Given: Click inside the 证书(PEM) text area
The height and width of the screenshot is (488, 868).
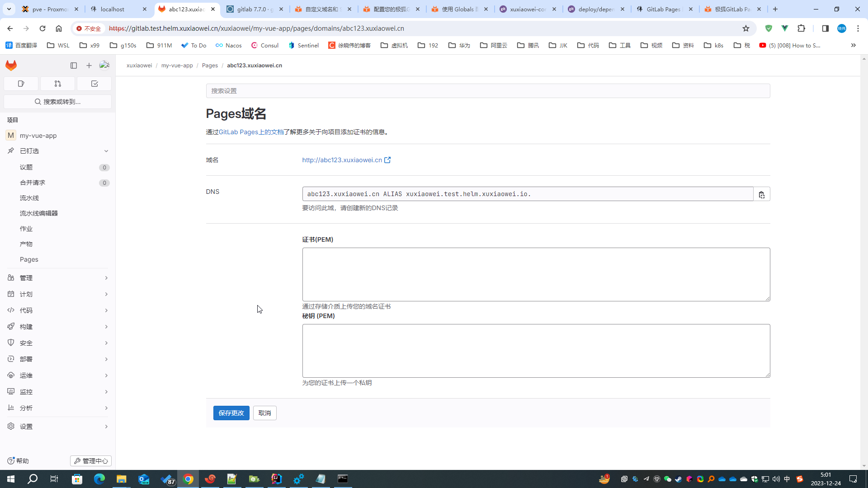Looking at the screenshot, I should coord(536,274).
